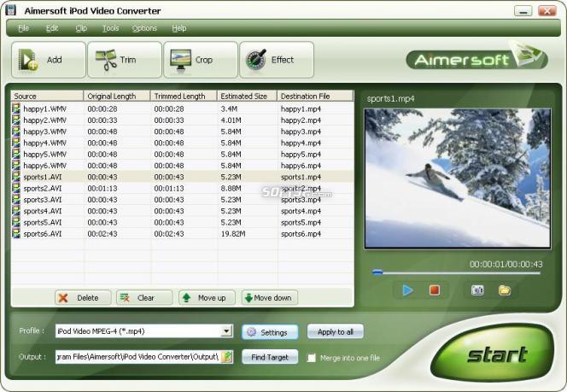Play the sports1.mp4 preview
The width and height of the screenshot is (567, 392).
407,290
